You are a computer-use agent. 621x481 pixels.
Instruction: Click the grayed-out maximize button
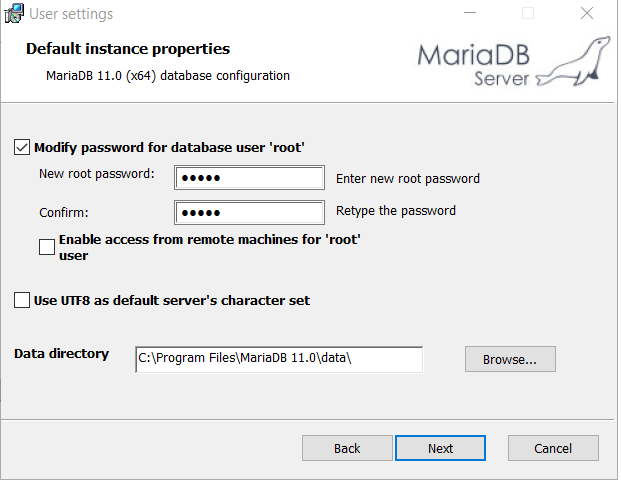tap(528, 14)
